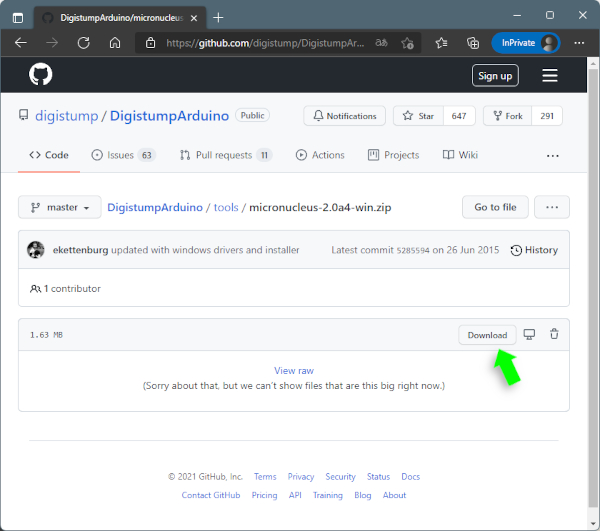Fork the repository
Viewport: 600px width, 531px height.
[x=508, y=116]
